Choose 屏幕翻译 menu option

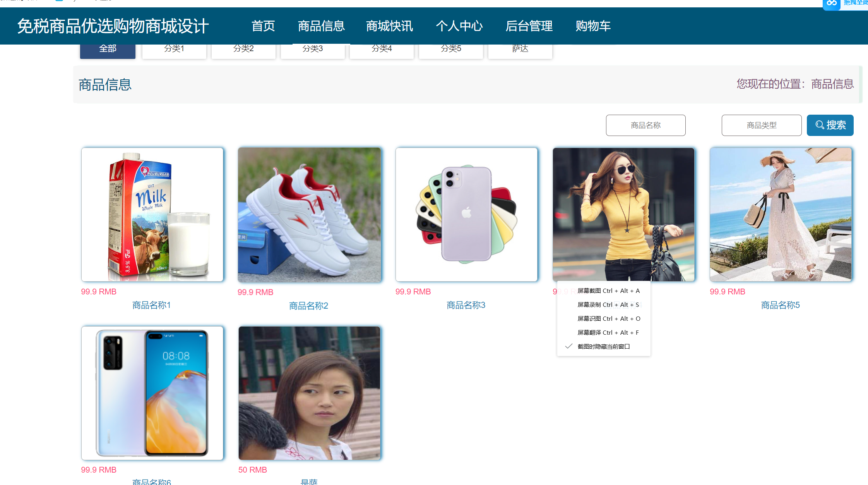point(608,332)
